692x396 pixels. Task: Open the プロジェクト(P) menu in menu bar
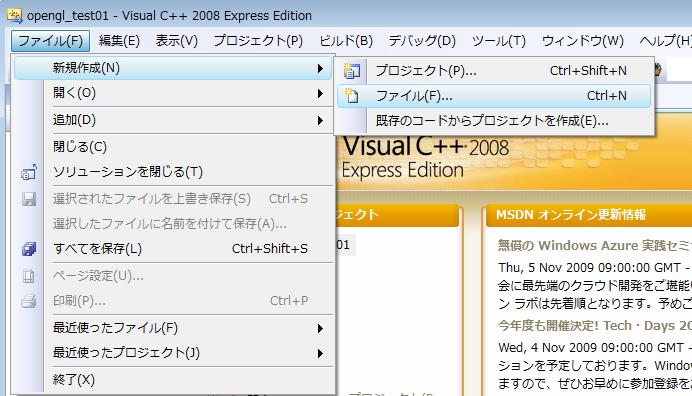tap(258, 41)
